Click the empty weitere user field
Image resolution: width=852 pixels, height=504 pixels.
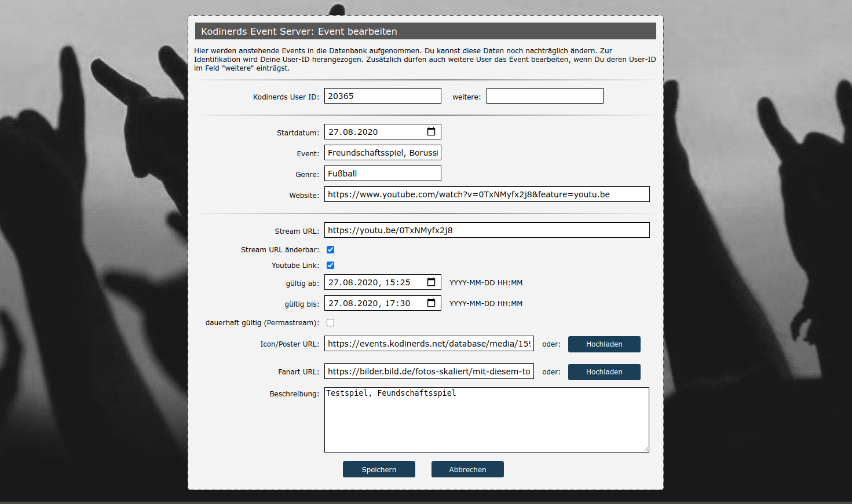[545, 96]
